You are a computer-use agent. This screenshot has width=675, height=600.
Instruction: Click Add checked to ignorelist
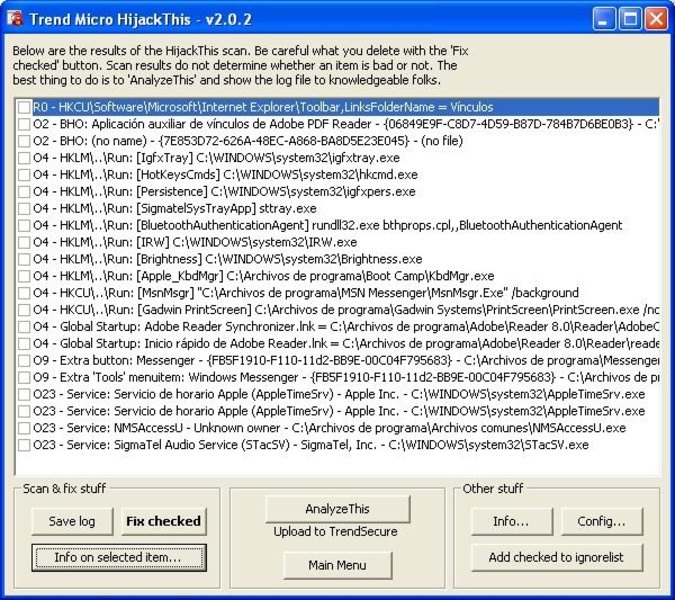pos(556,557)
